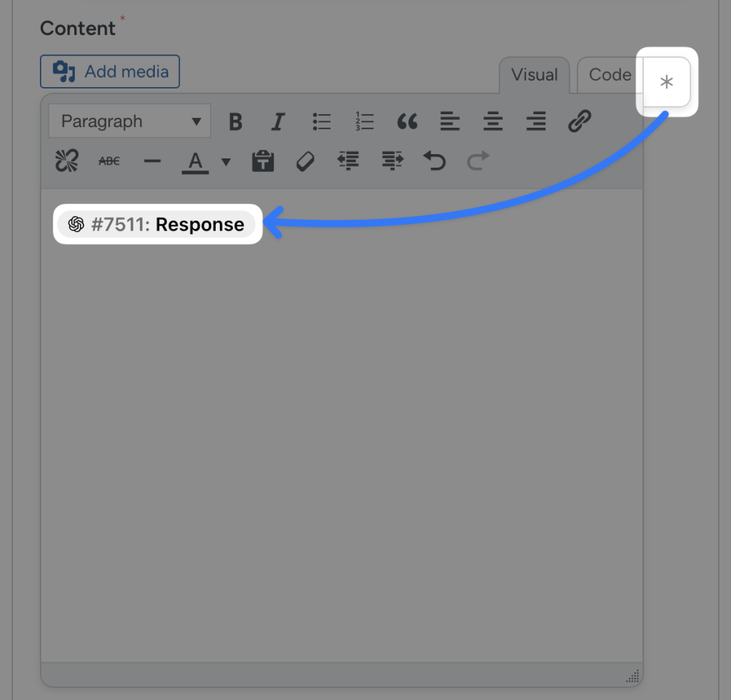
Task: Pick the underlined A text color swatch
Action: [x=194, y=161]
